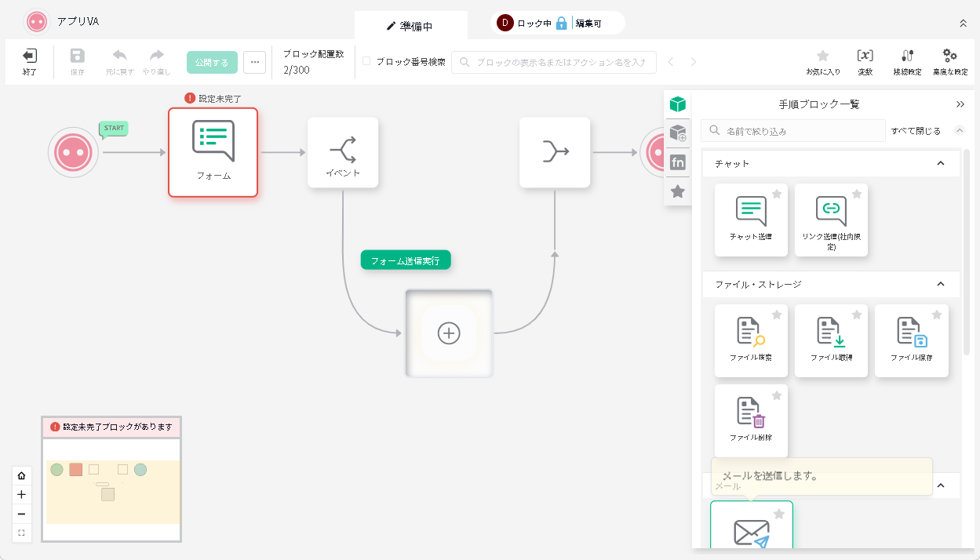Select the チャット送信 block

pos(751,220)
